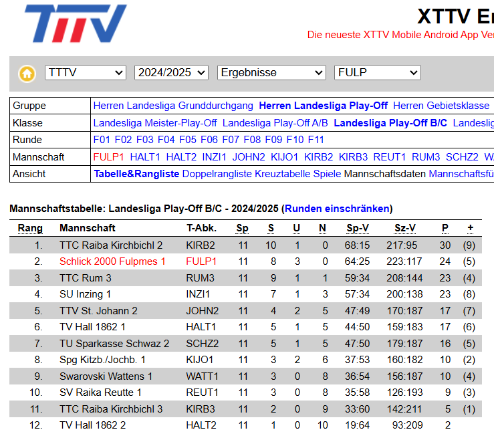Click red team name Schlick 2000 Fulpmes 1
This screenshot has width=494, height=448.
[x=112, y=261]
